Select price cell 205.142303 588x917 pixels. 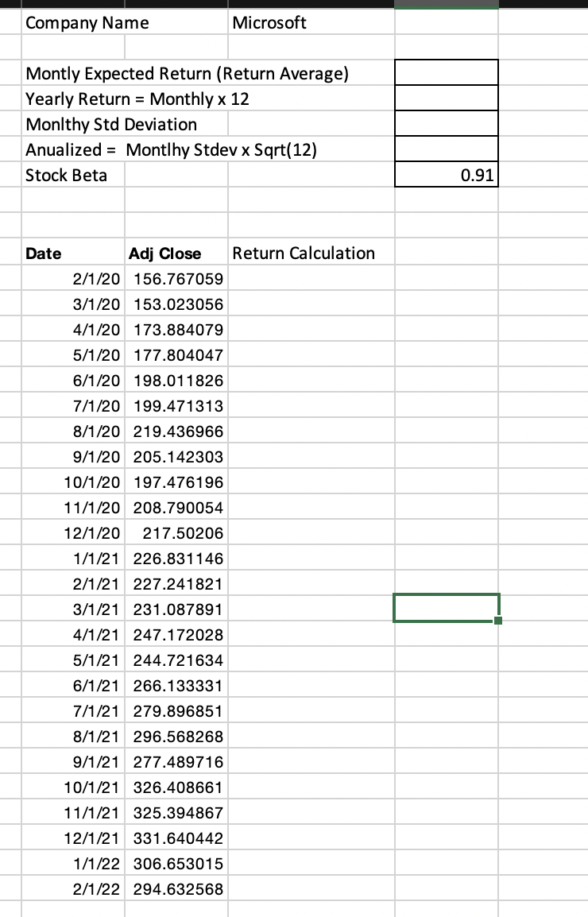click(176, 457)
